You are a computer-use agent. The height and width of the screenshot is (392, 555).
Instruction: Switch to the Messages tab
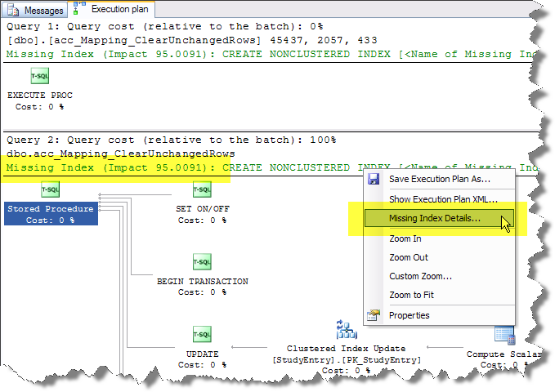[x=38, y=11]
